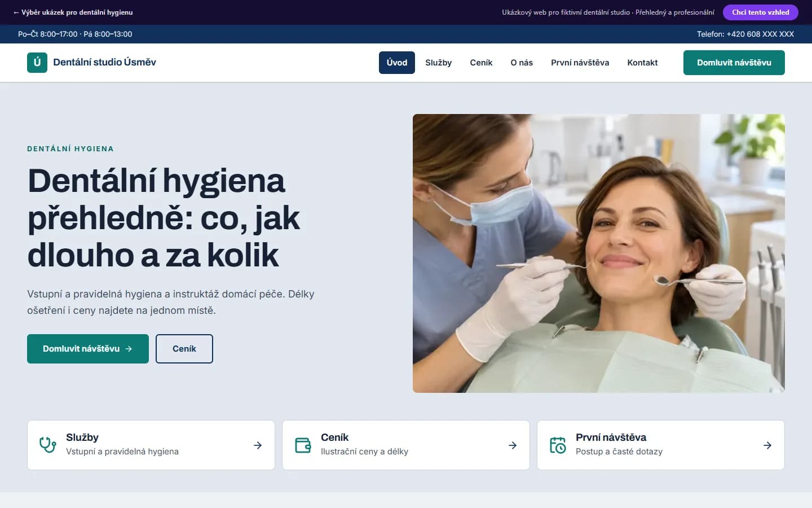
Task: Click the Telefon +420 608 XXX XXX text
Action: pos(745,34)
